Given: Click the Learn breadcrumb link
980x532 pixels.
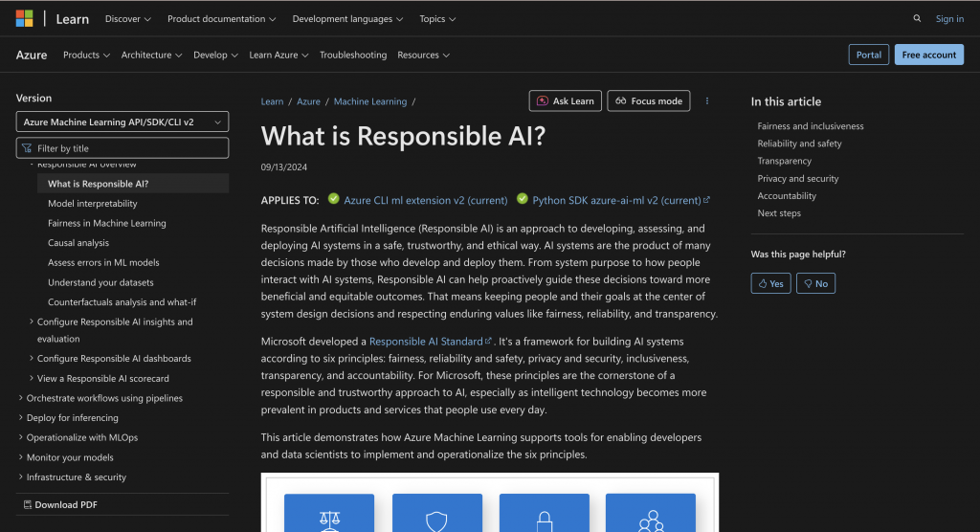Looking at the screenshot, I should coord(272,101).
